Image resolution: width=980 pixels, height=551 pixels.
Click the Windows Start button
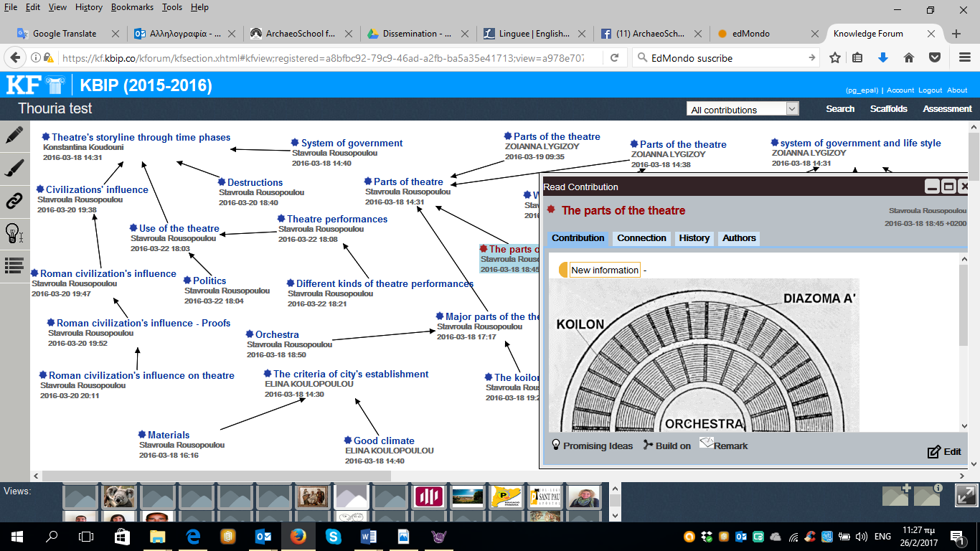click(x=16, y=536)
